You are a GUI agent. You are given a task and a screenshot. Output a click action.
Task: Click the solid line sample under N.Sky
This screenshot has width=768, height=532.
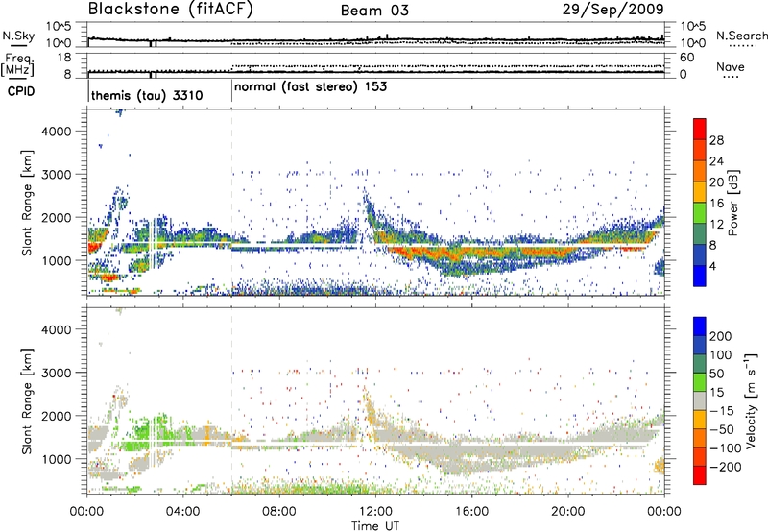pos(18,45)
